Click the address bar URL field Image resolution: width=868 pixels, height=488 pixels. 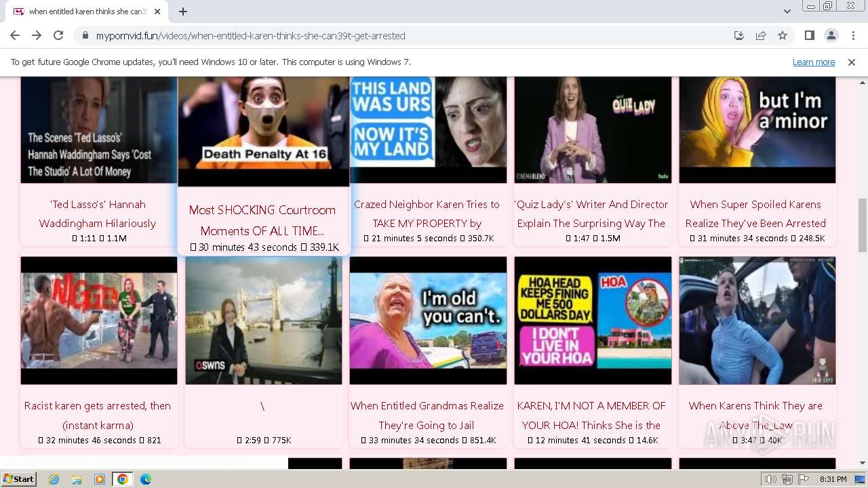tap(407, 35)
